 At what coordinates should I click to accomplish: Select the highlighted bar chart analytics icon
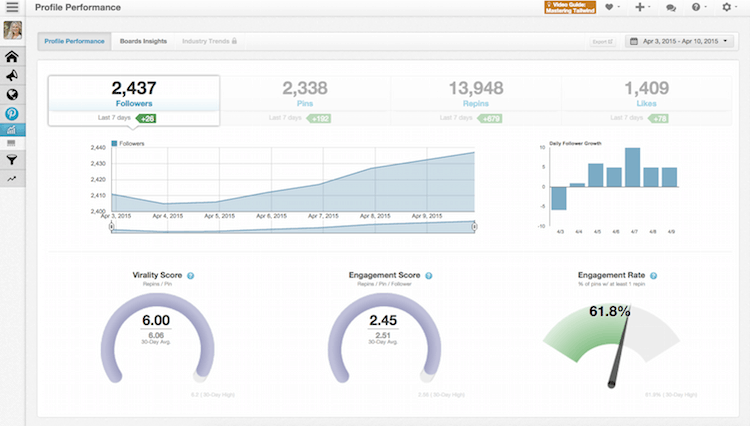12,130
